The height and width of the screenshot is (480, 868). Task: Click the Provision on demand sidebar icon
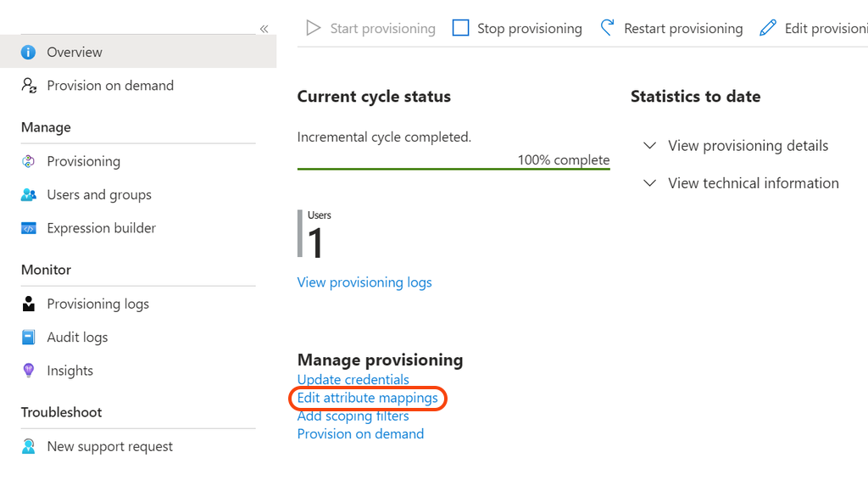click(x=29, y=86)
